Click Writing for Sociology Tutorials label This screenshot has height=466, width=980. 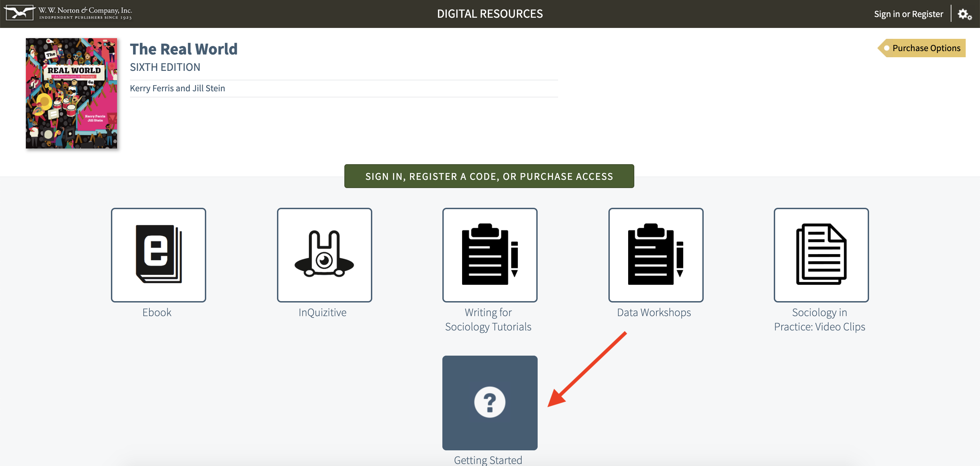click(488, 320)
